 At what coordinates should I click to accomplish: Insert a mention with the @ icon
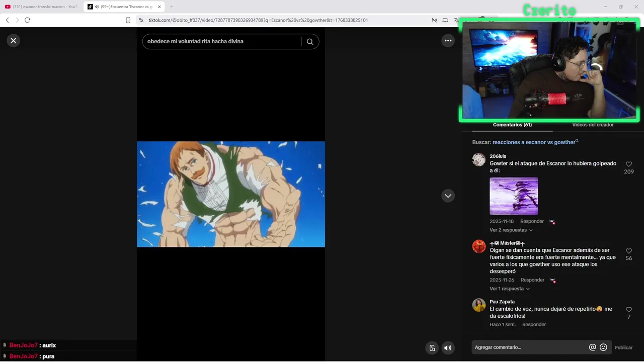593,347
